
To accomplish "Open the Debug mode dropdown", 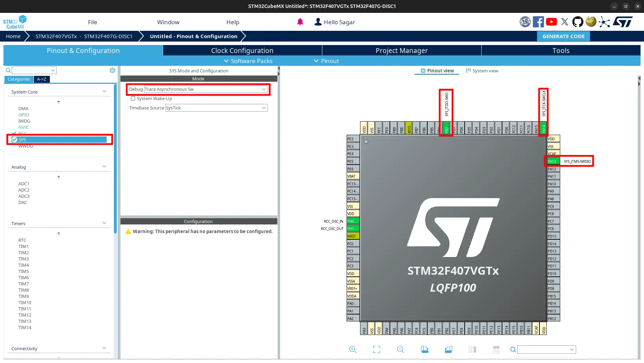I will tap(206, 89).
